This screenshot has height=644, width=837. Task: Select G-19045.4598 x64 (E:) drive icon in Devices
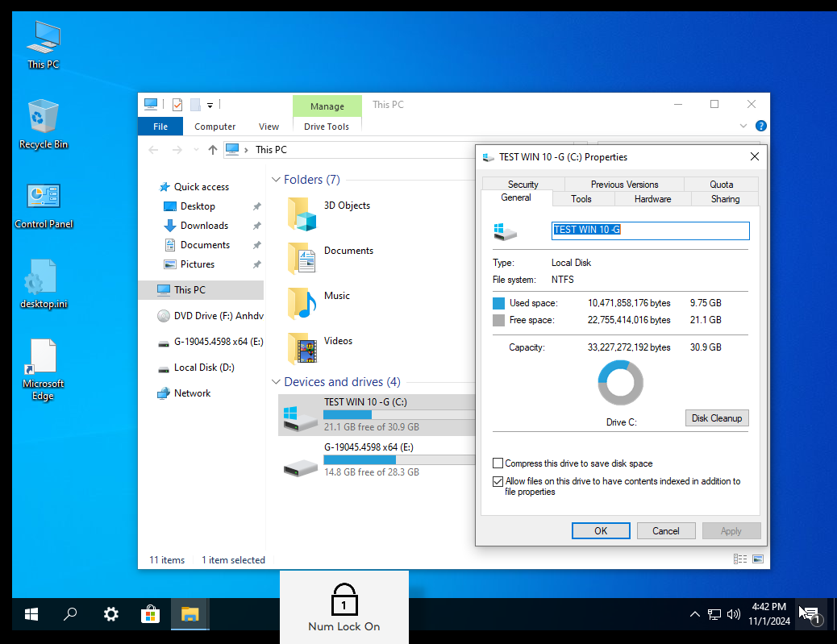(299, 467)
